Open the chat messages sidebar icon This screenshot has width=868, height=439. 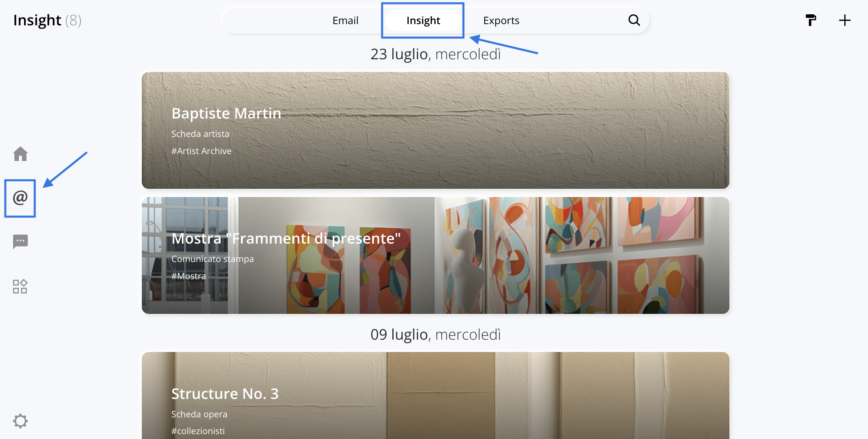(20, 242)
